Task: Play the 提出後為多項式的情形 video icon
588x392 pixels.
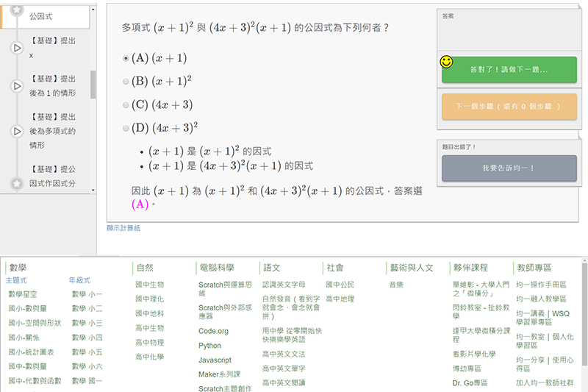Action: 17,131
